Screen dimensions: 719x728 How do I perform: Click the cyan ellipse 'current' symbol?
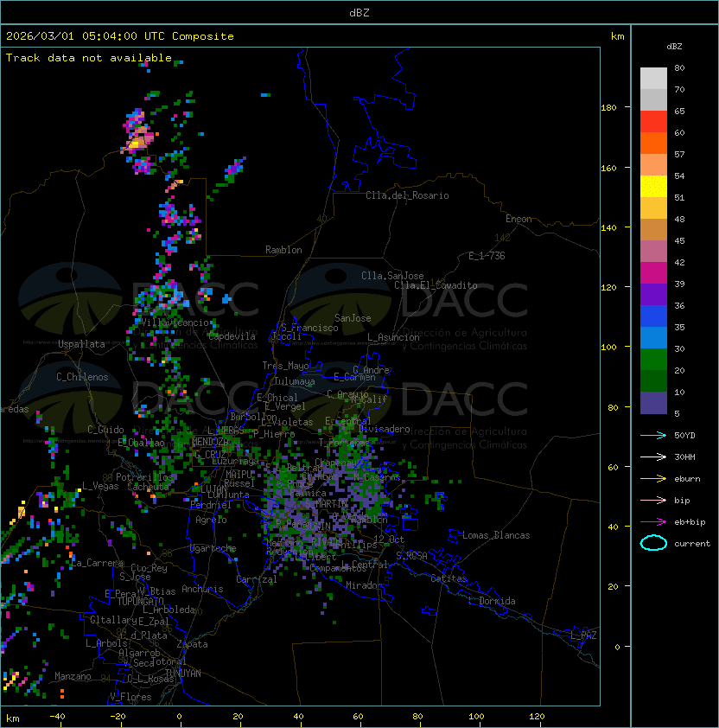[x=653, y=543]
